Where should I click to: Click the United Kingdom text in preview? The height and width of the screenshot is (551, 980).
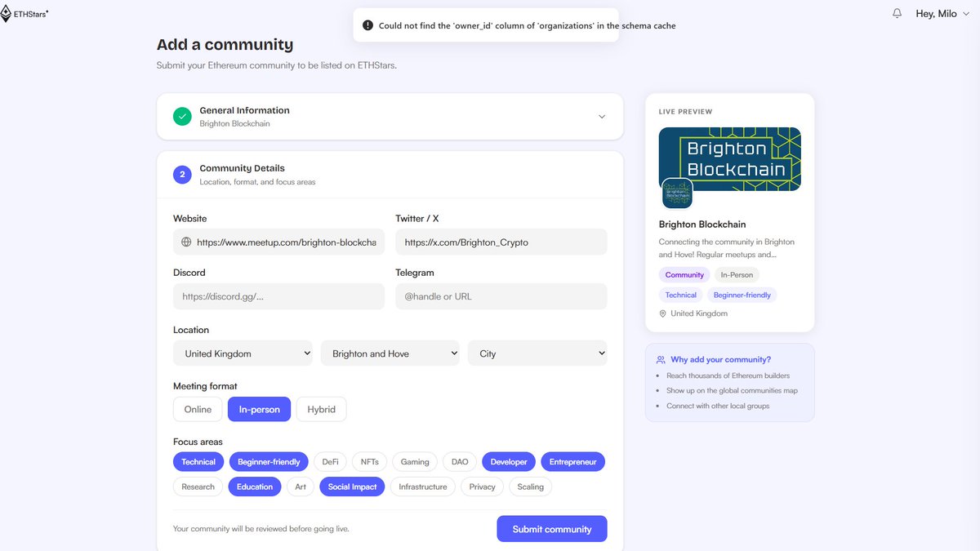click(699, 313)
